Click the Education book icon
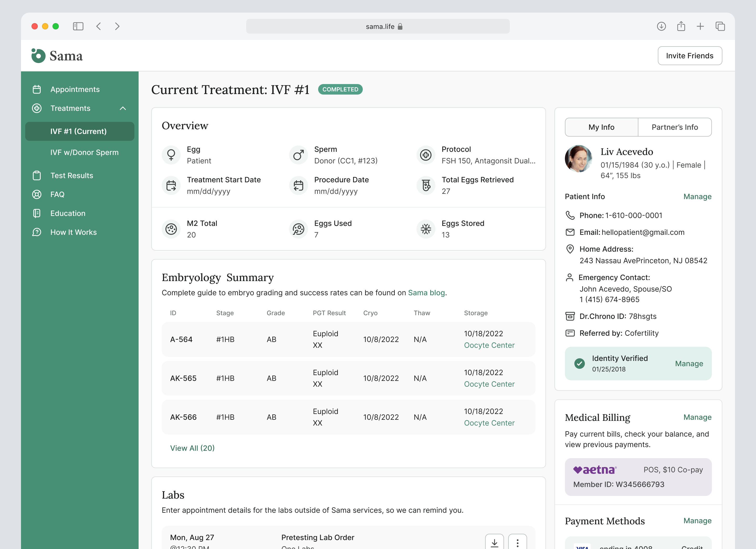 [37, 213]
